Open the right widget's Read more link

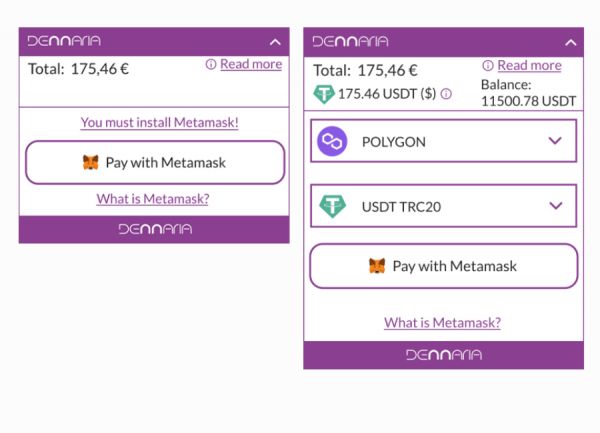[529, 66]
